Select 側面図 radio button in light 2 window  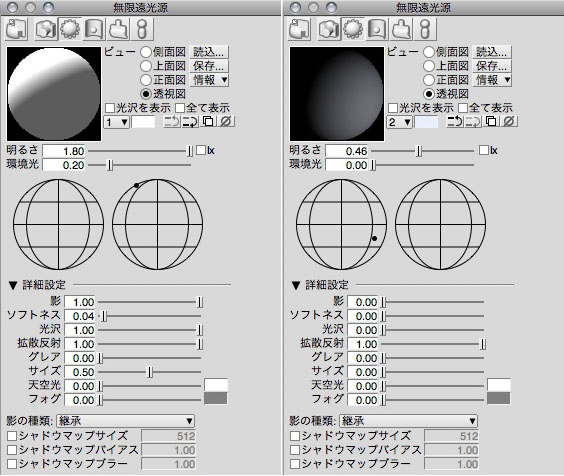(x=429, y=52)
